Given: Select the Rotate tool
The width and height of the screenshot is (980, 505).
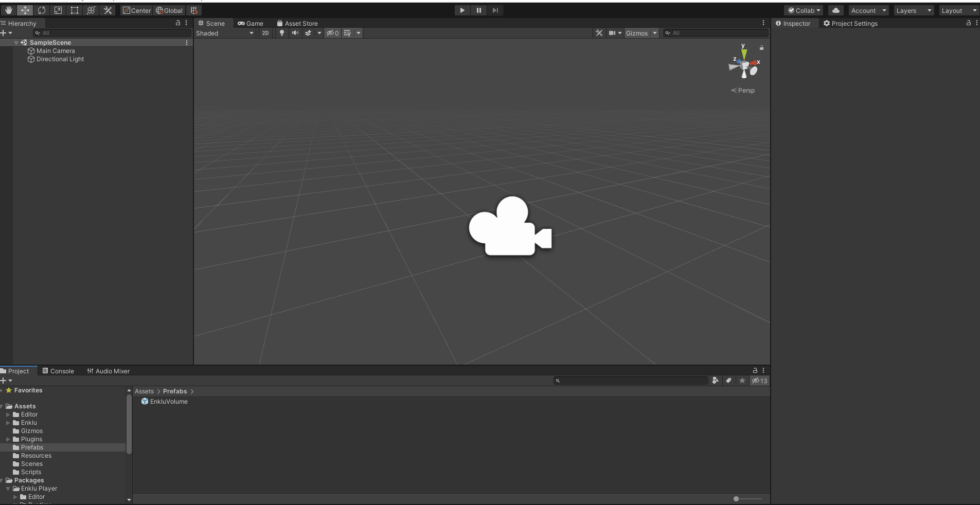Looking at the screenshot, I should click(x=42, y=10).
